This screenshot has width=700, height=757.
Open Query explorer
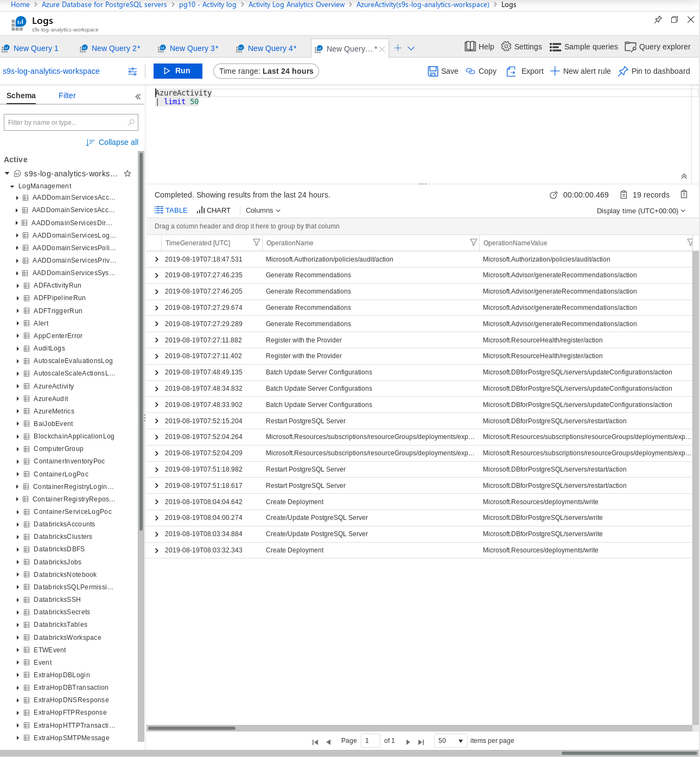click(x=657, y=47)
